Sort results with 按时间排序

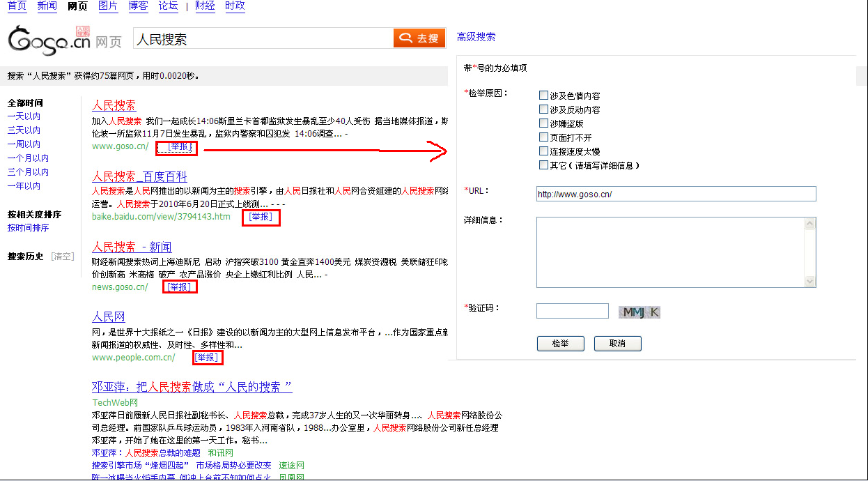[x=28, y=228]
